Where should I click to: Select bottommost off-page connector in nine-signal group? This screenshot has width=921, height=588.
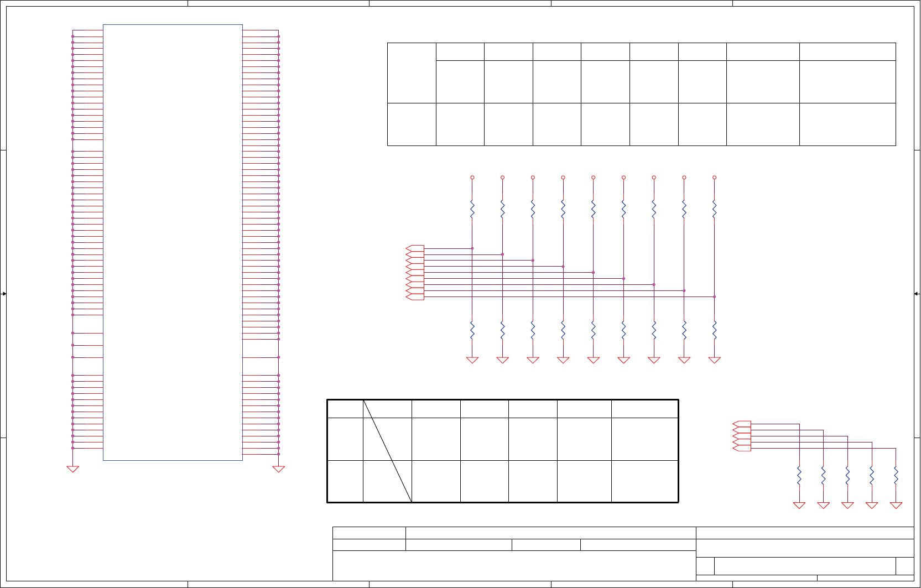[415, 297]
